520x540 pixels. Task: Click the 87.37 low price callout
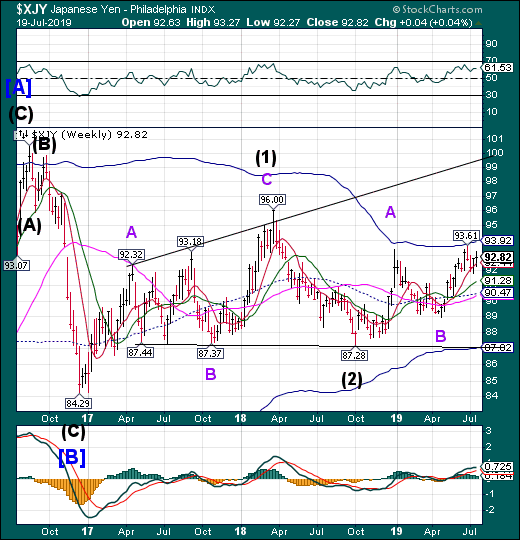[210, 353]
